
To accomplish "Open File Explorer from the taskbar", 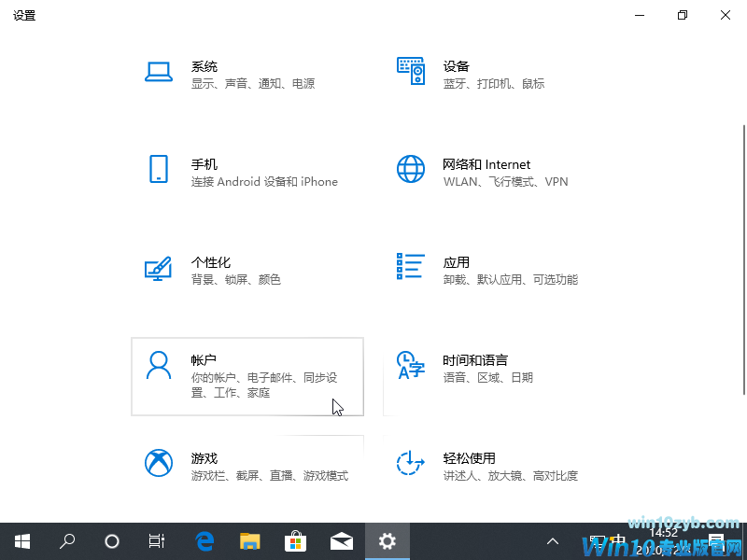I will pyautogui.click(x=249, y=541).
